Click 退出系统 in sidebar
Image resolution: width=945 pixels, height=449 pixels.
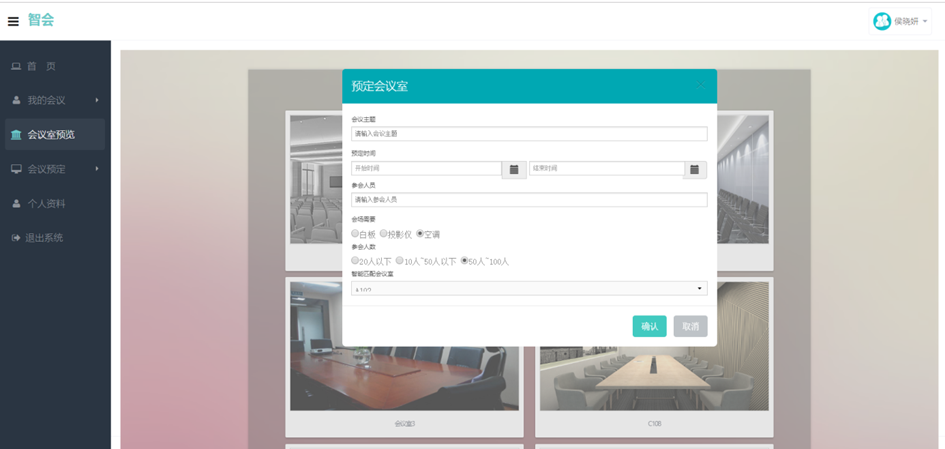55,238
